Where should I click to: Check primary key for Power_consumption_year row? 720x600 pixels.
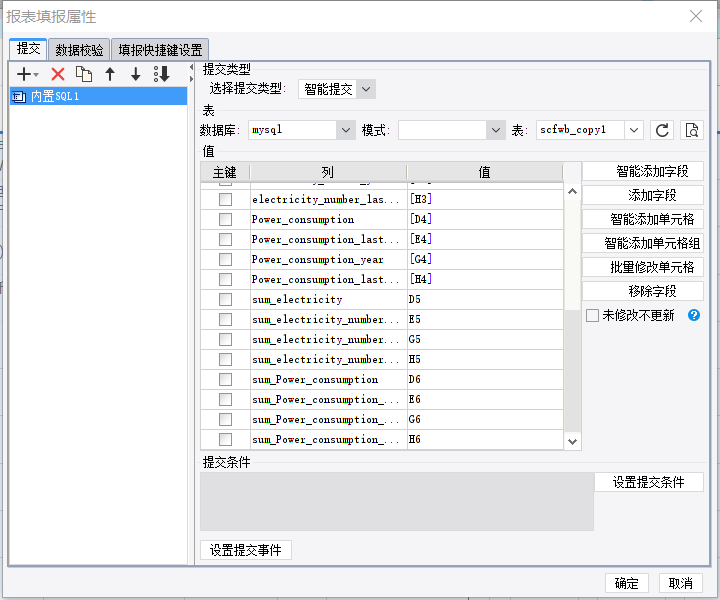pyautogui.click(x=225, y=259)
